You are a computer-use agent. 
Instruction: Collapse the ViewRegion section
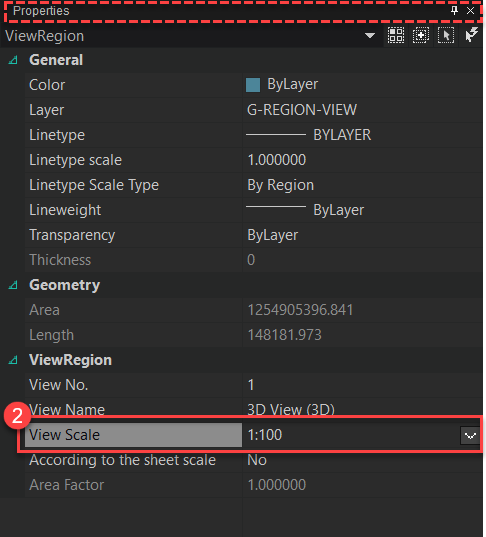13,360
